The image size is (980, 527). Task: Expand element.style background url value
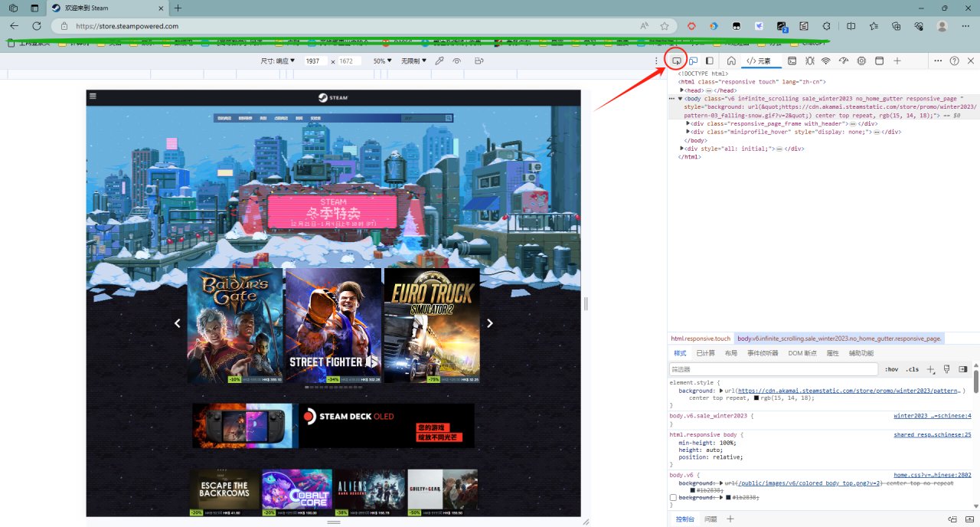point(721,391)
